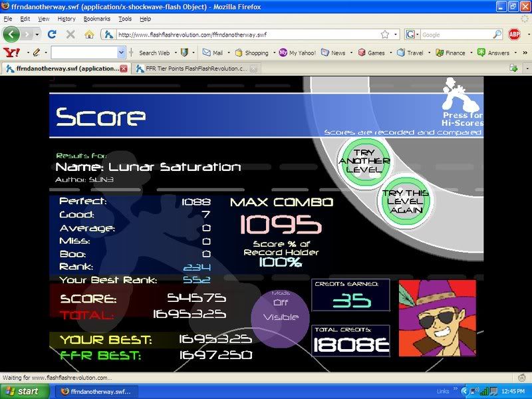The width and height of the screenshot is (532, 399).
Task: Close the ffrndanotherway.swf tab
Action: pyautogui.click(x=123, y=68)
